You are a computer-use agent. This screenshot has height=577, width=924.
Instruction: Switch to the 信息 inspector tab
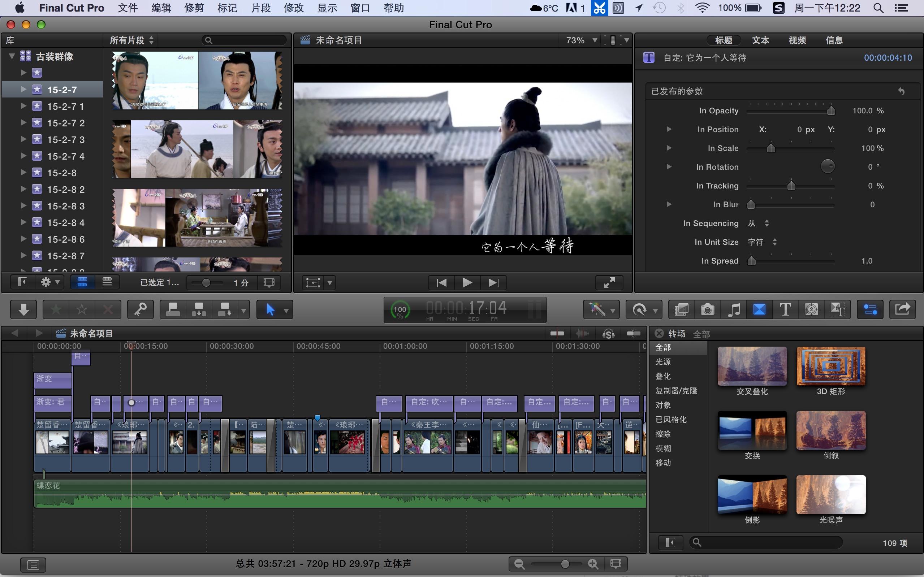point(834,40)
